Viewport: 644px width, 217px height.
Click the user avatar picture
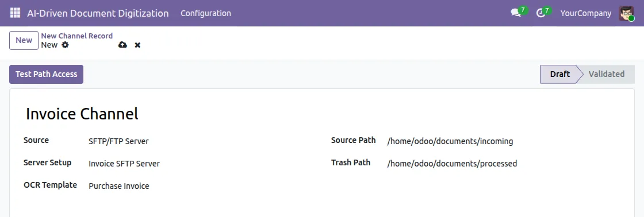[626, 13]
